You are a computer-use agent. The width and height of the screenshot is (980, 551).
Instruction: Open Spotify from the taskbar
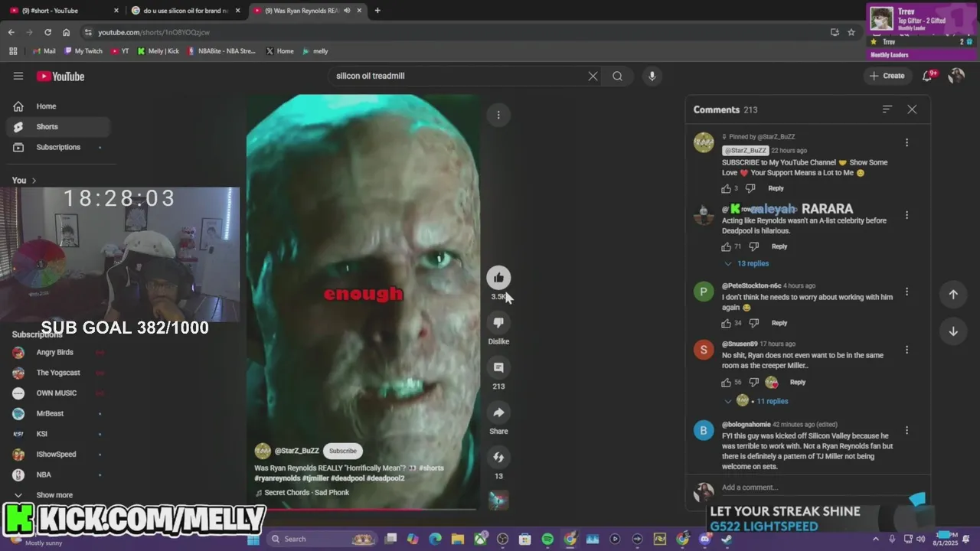[x=547, y=539]
